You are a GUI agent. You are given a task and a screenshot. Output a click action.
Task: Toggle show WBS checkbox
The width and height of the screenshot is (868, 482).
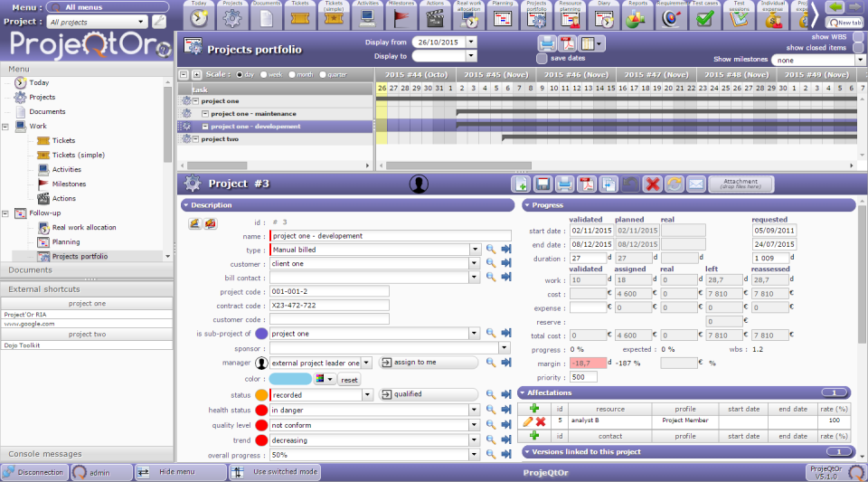point(858,37)
